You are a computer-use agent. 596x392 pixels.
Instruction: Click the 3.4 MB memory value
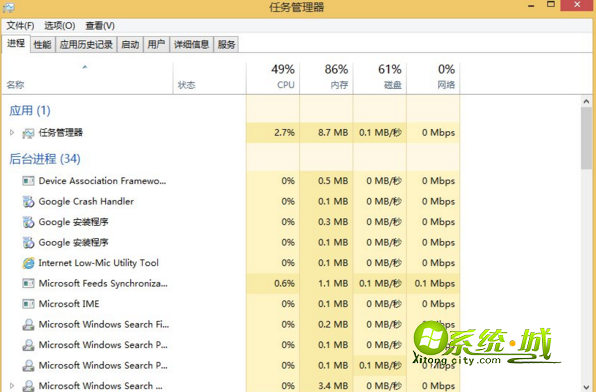tap(333, 386)
